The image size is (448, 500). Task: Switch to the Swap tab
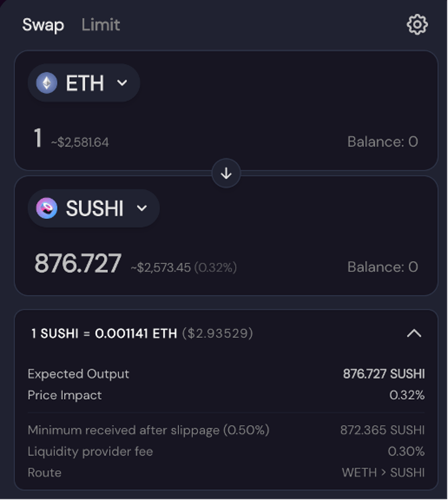click(x=43, y=25)
